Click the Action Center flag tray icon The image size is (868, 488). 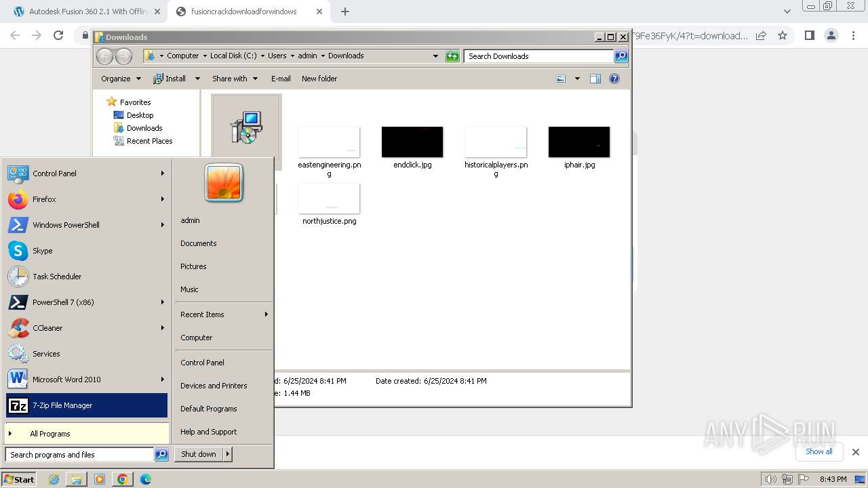(x=804, y=479)
